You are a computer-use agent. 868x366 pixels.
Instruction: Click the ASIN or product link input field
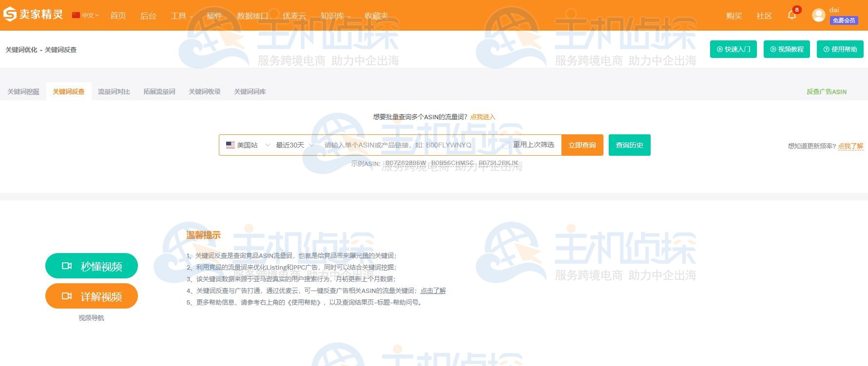(x=409, y=145)
